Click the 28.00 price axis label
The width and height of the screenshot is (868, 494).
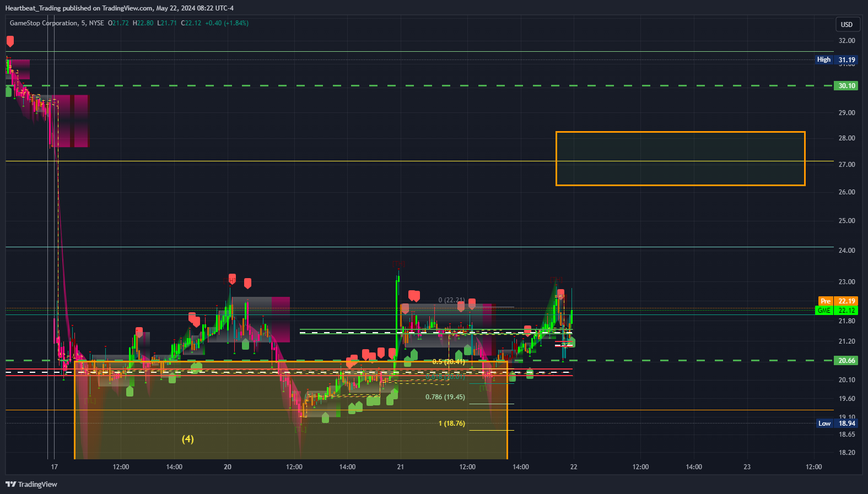[847, 138]
